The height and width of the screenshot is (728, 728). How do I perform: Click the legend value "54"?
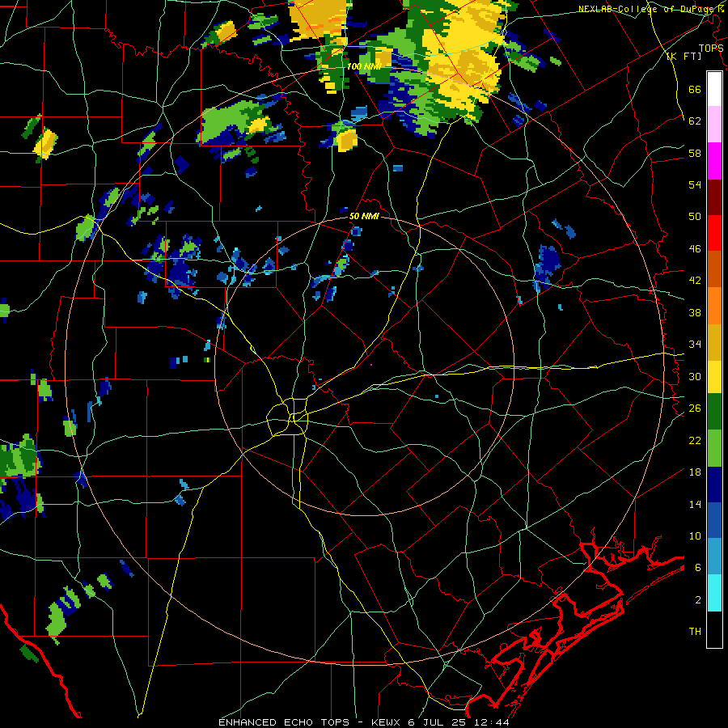click(695, 184)
